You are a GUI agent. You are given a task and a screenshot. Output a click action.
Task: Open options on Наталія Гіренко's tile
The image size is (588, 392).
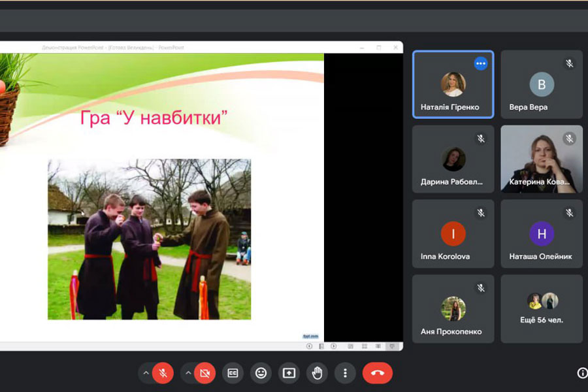tap(481, 63)
